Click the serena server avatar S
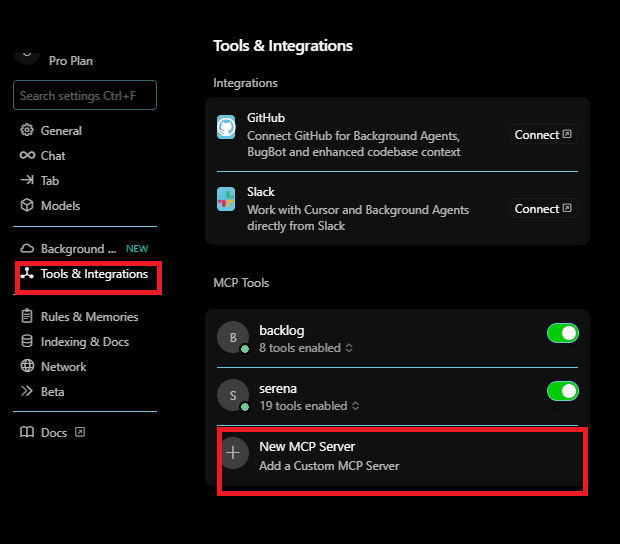Image resolution: width=620 pixels, height=544 pixels. click(233, 395)
